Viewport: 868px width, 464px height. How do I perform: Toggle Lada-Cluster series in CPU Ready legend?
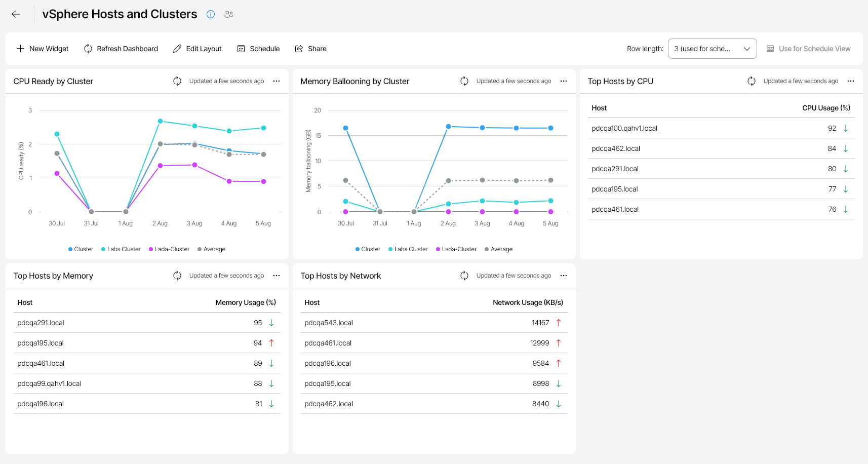[169, 249]
